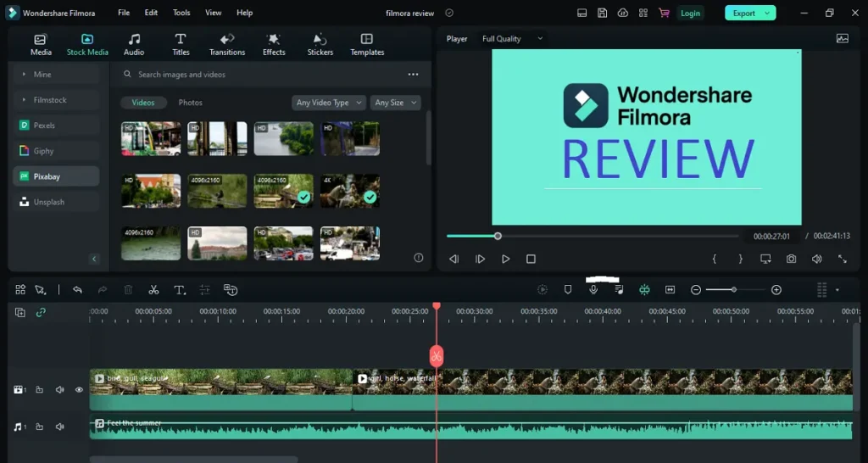Open the Templates tab
This screenshot has width=868, height=463.
coord(367,45)
